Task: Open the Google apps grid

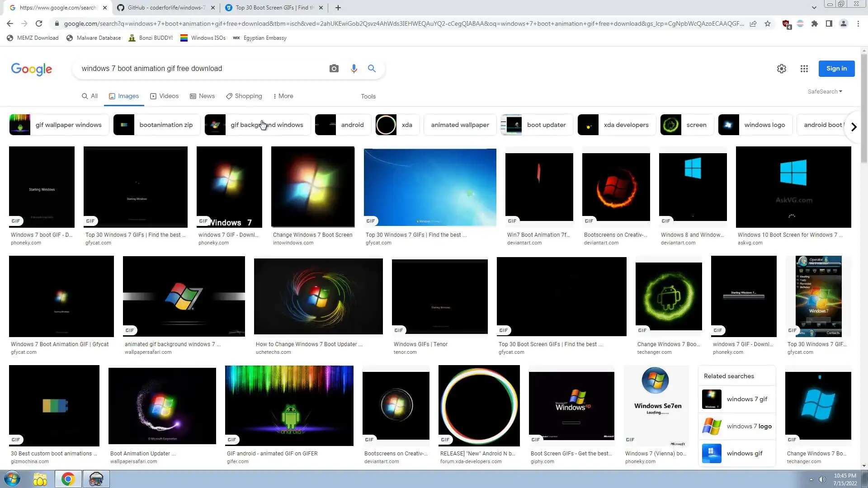Action: (804, 69)
